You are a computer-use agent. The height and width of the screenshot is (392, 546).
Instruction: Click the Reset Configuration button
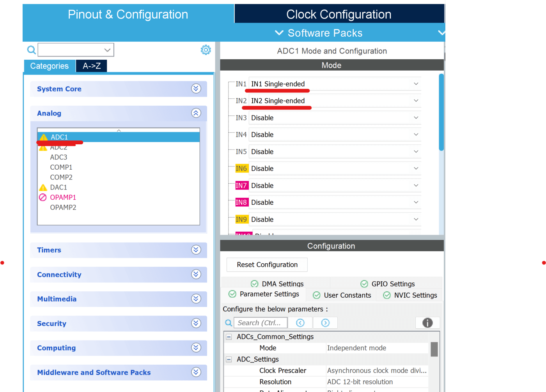[x=267, y=264]
